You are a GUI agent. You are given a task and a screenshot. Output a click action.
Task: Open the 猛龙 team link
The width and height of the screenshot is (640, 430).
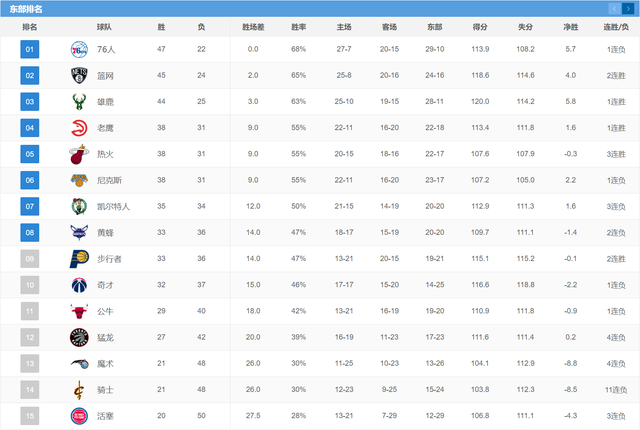click(x=105, y=337)
